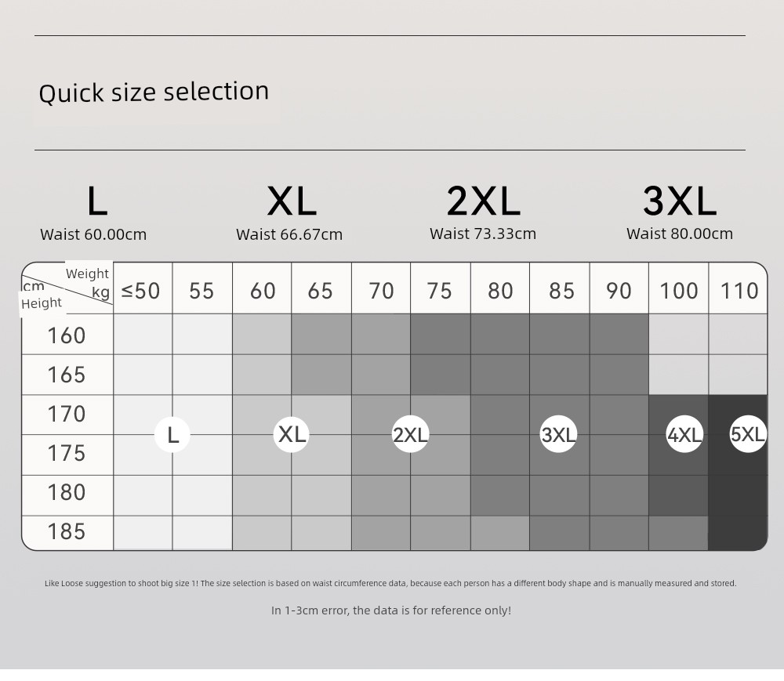Viewport: 784px width, 681px height.
Task: Click the Waist 66.67cm label
Action: pos(289,234)
